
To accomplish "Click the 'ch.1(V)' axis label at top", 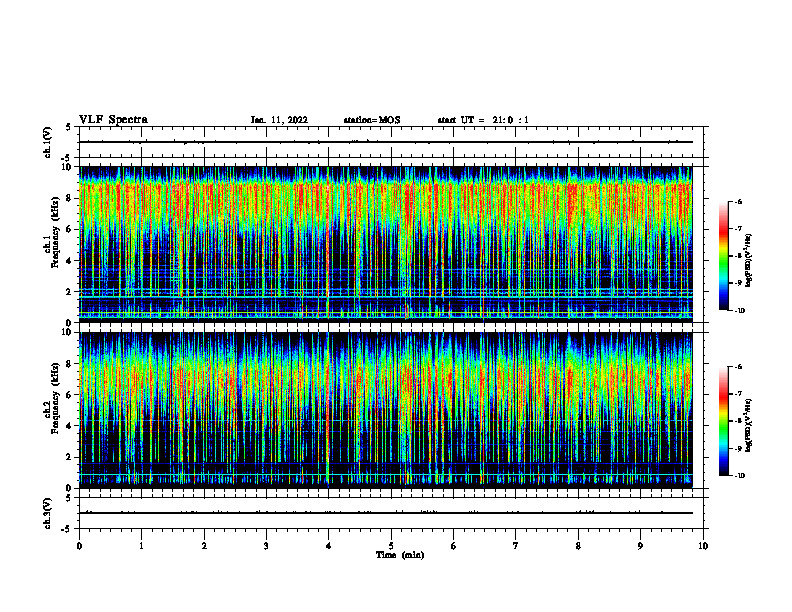I will click(x=47, y=142).
